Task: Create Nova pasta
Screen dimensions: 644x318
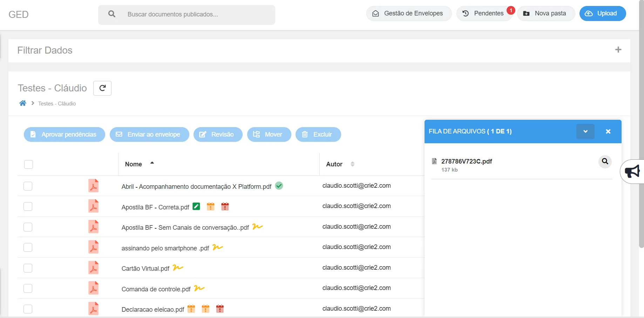Action: pyautogui.click(x=546, y=13)
